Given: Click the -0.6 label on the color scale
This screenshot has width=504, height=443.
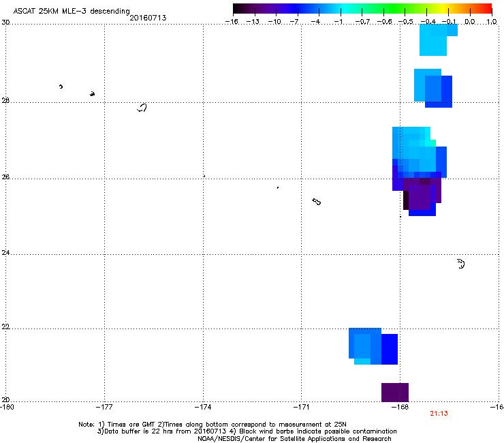Looking at the screenshot, I should 384,22.
